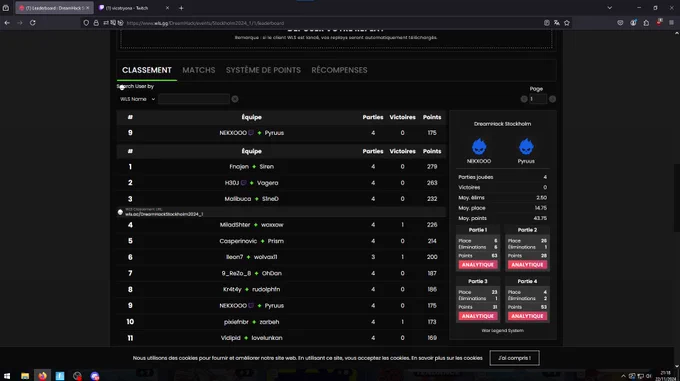Select the lleon7 and wolvax11 team row

(281, 257)
